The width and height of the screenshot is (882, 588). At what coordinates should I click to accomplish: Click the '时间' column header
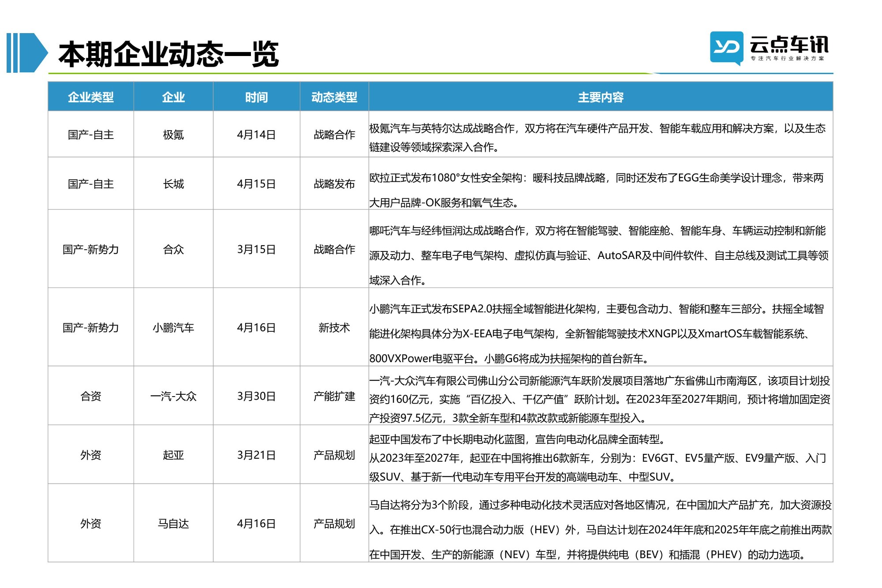257,97
